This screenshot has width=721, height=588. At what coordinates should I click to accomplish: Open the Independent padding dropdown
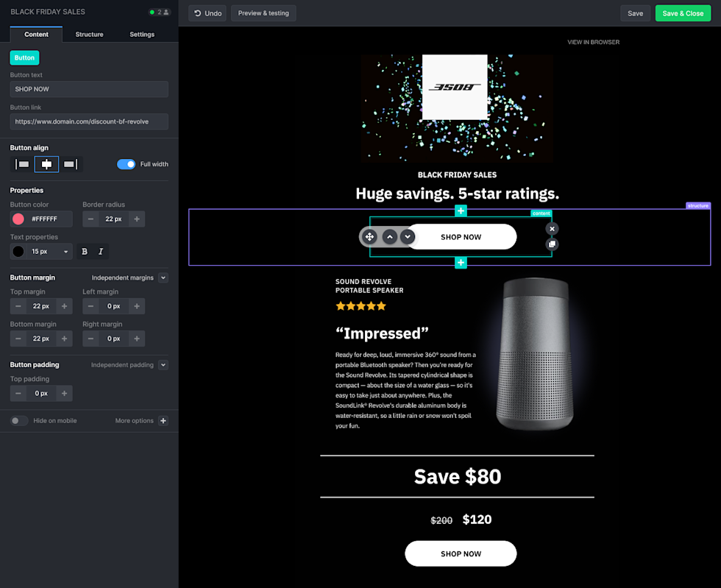pos(163,364)
